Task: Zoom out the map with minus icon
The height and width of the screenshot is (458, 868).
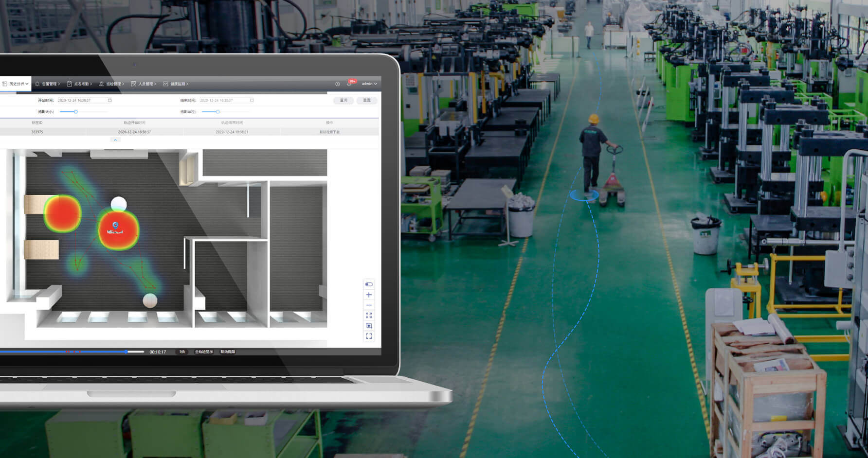Action: click(369, 305)
